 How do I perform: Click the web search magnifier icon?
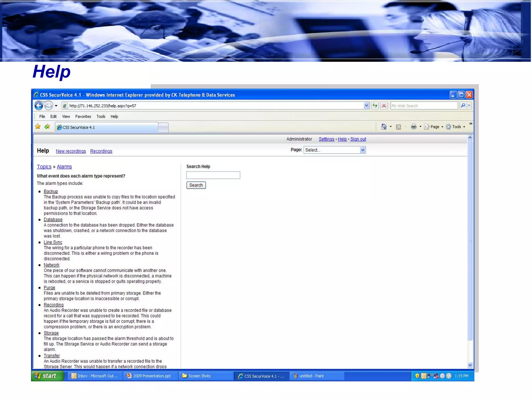tap(463, 105)
